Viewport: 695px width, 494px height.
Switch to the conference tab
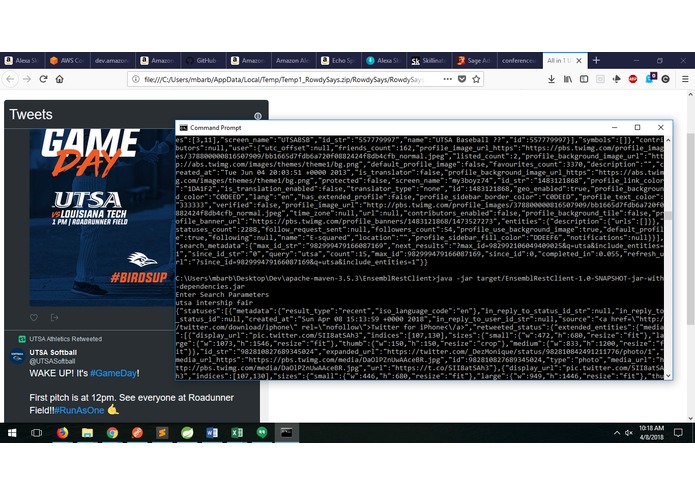coord(519,61)
